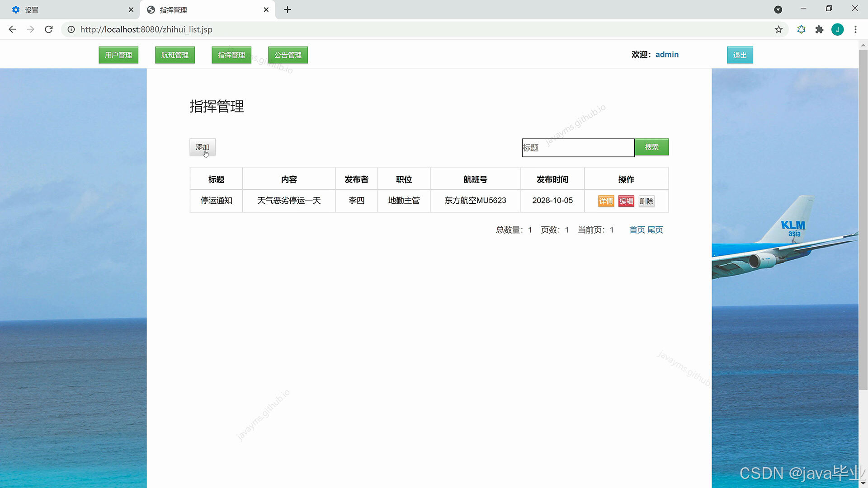Focus the 标题 search input field
This screenshot has height=488, width=868.
click(x=578, y=148)
